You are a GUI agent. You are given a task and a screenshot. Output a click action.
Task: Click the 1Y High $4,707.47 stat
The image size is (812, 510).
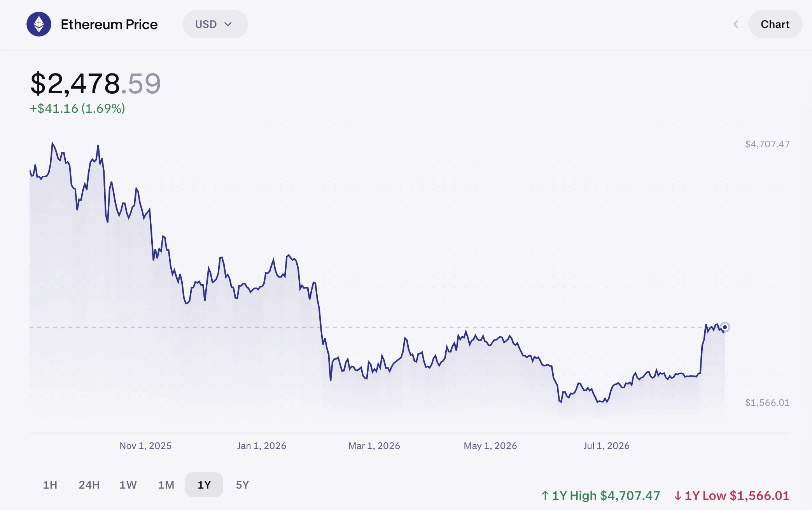601,496
